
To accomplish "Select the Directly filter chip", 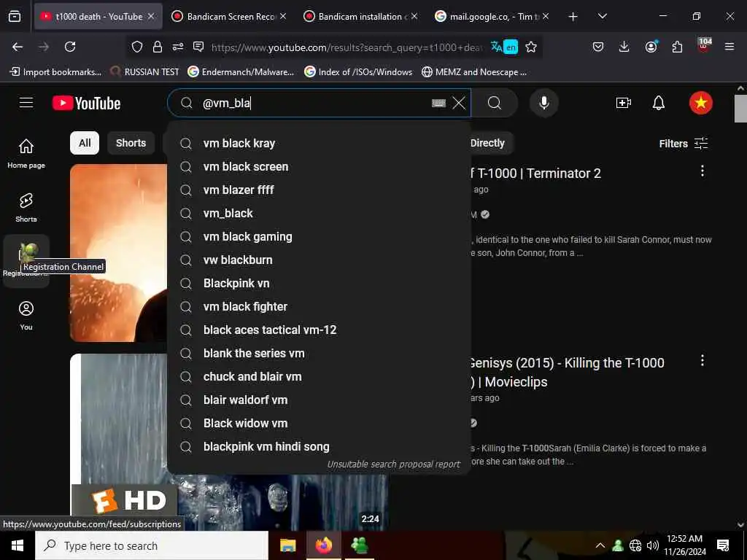I will (x=487, y=143).
